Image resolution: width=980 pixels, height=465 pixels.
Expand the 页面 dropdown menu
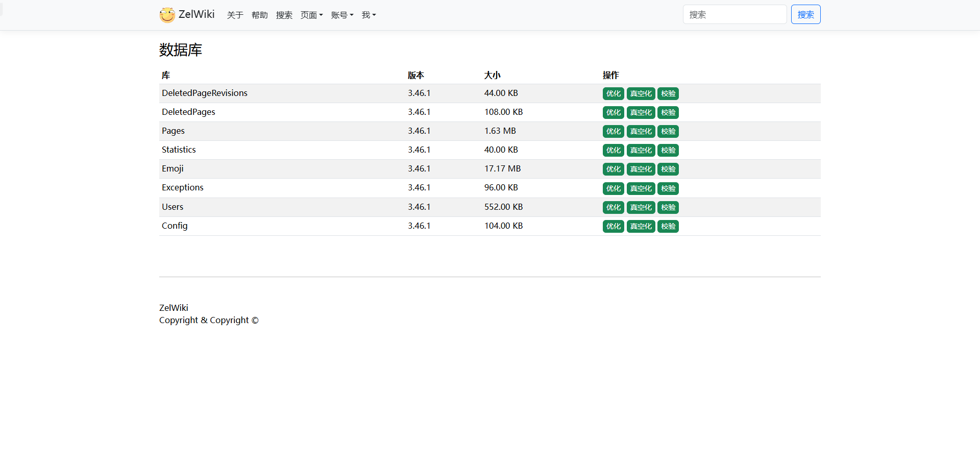(x=311, y=15)
